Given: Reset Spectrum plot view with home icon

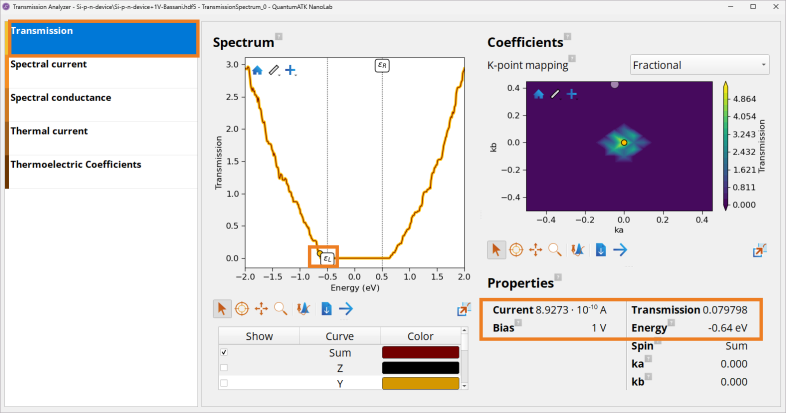Looking at the screenshot, I should (x=257, y=70).
